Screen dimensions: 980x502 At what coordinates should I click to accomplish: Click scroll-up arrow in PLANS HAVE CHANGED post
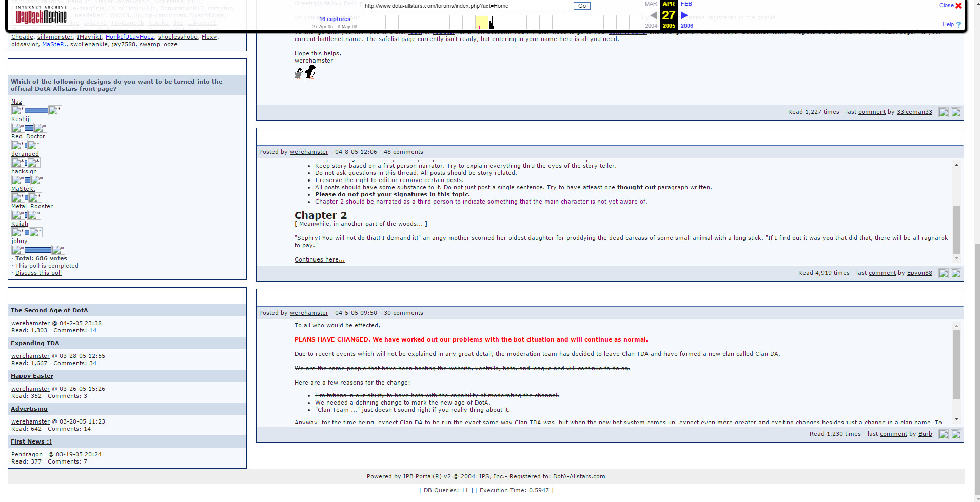coord(956,326)
